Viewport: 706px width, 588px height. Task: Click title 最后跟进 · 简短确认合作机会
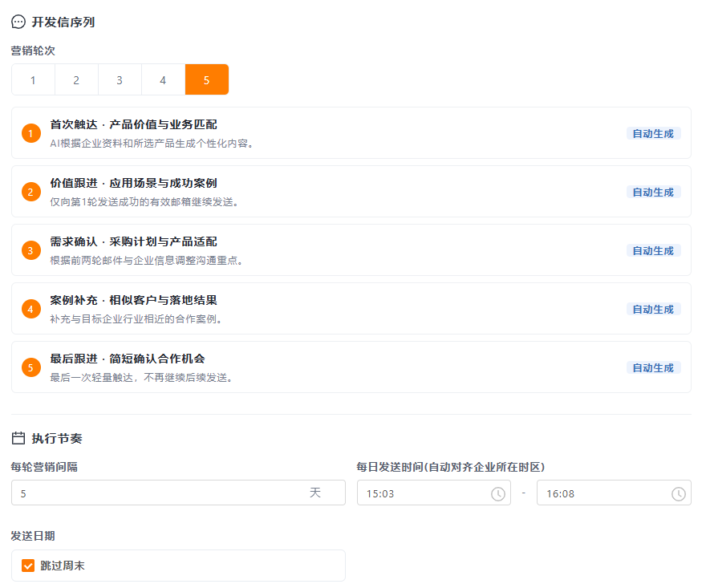(x=128, y=359)
